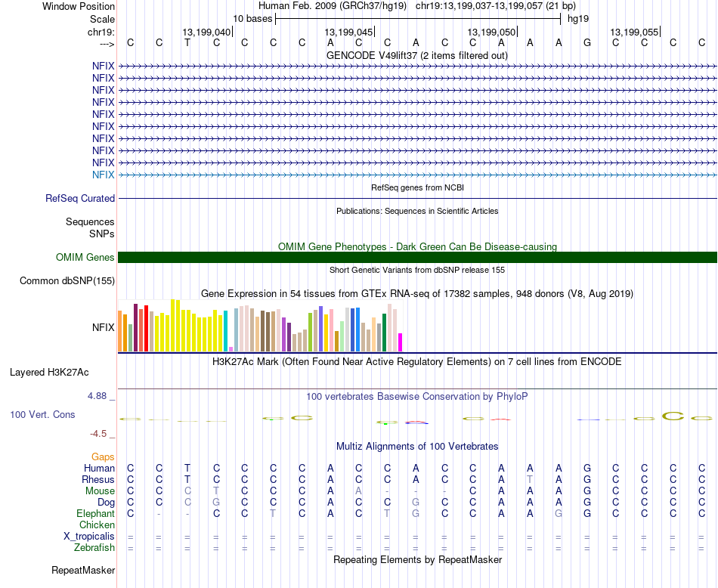Open 'RefSeq genes from NCBI' track title

coord(417,187)
